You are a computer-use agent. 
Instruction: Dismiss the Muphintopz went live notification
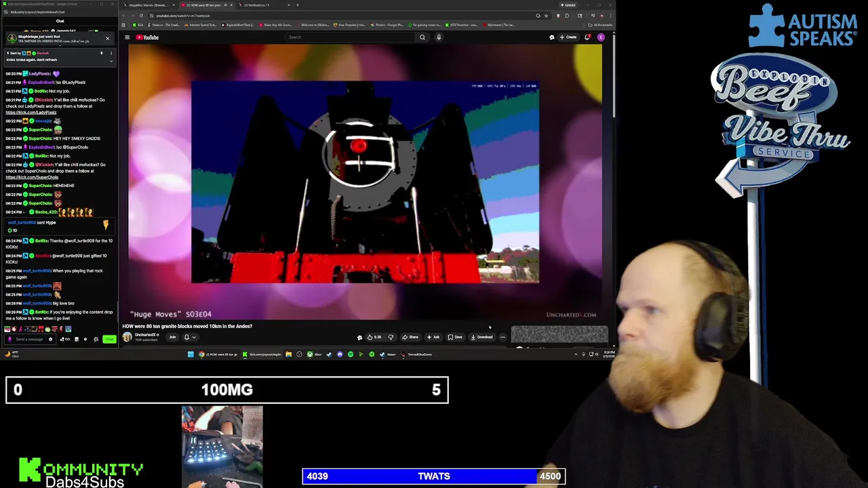tap(107, 39)
